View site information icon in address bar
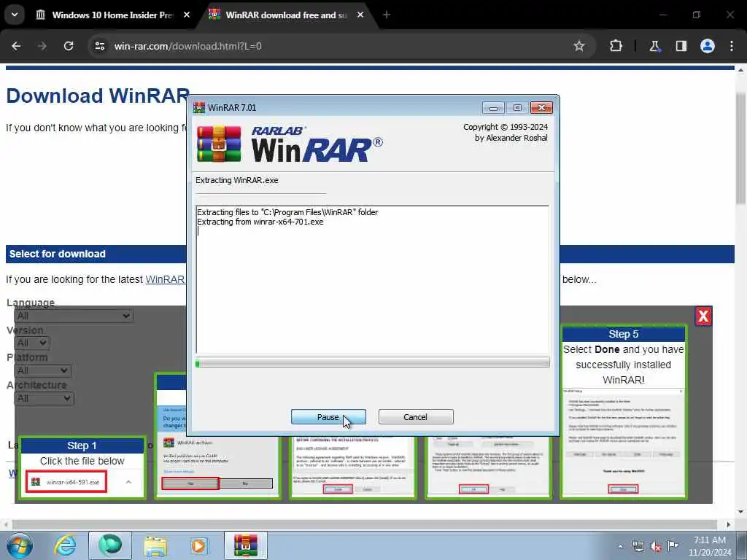Viewport: 747px width, 560px height. (99, 46)
